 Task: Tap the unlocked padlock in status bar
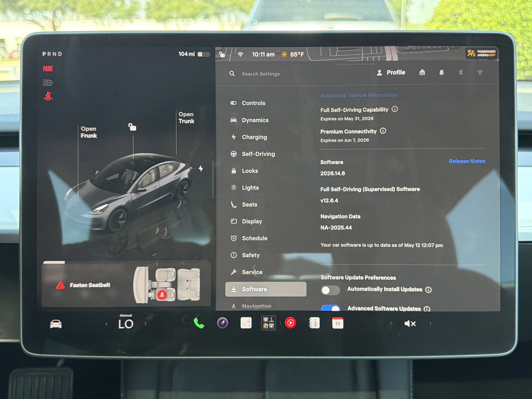coord(222,54)
